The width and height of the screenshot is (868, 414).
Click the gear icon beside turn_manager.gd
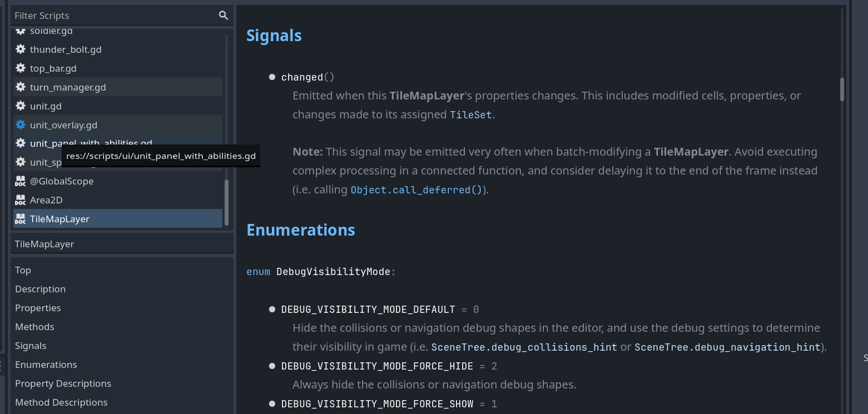pyautogui.click(x=21, y=87)
